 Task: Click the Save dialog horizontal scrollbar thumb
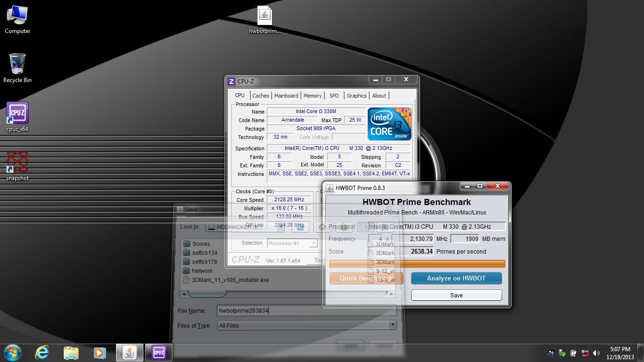click(x=207, y=293)
